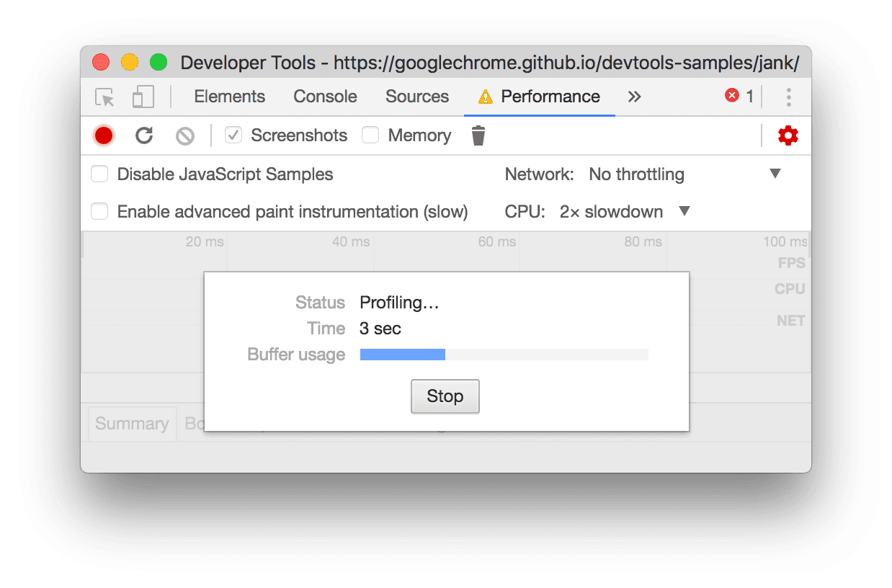Click the red record button
The image size is (892, 588).
[x=103, y=135]
